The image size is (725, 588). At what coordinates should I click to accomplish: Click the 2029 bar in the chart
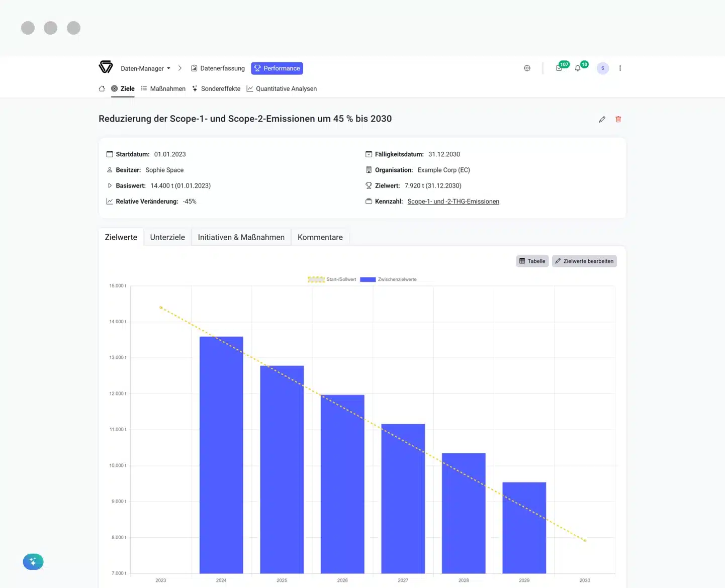pos(524,528)
